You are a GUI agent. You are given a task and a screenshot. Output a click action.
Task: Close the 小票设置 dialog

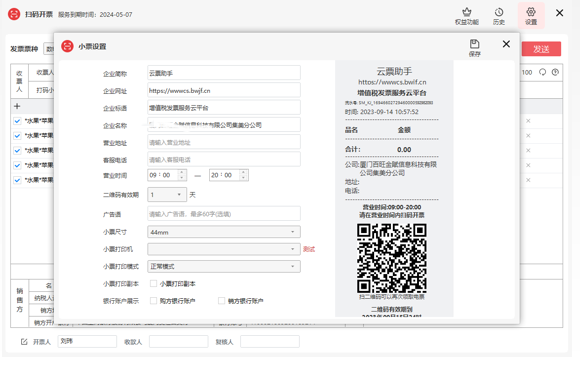click(x=506, y=44)
